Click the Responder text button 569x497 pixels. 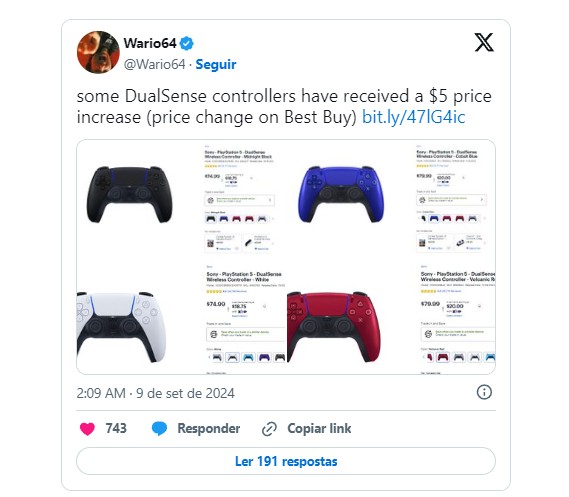pos(209,428)
